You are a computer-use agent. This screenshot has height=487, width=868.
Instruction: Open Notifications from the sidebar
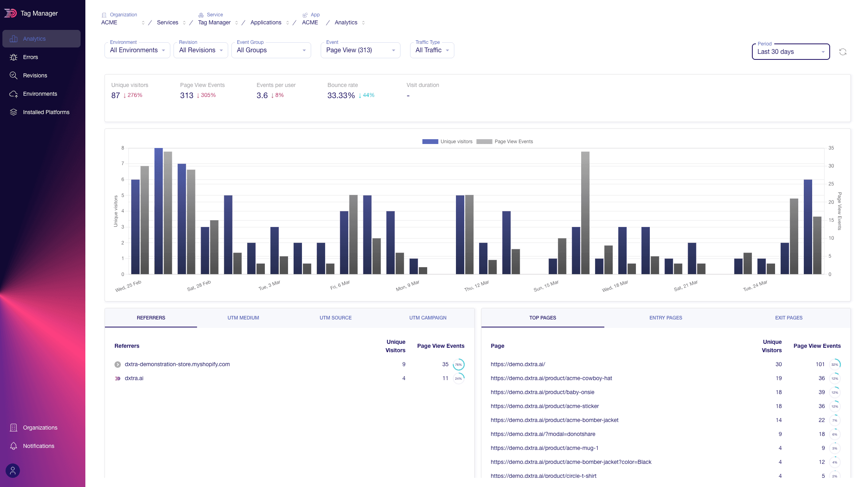coord(38,446)
